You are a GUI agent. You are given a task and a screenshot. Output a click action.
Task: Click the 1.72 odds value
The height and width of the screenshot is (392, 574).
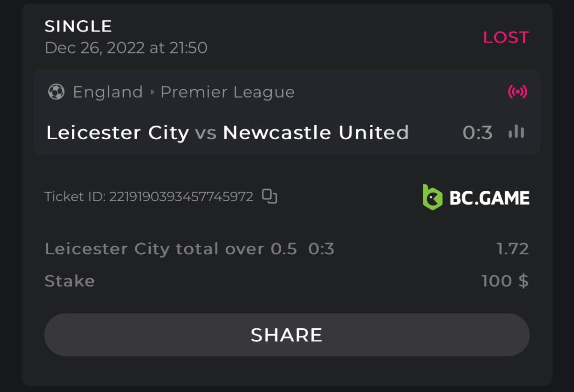point(512,249)
